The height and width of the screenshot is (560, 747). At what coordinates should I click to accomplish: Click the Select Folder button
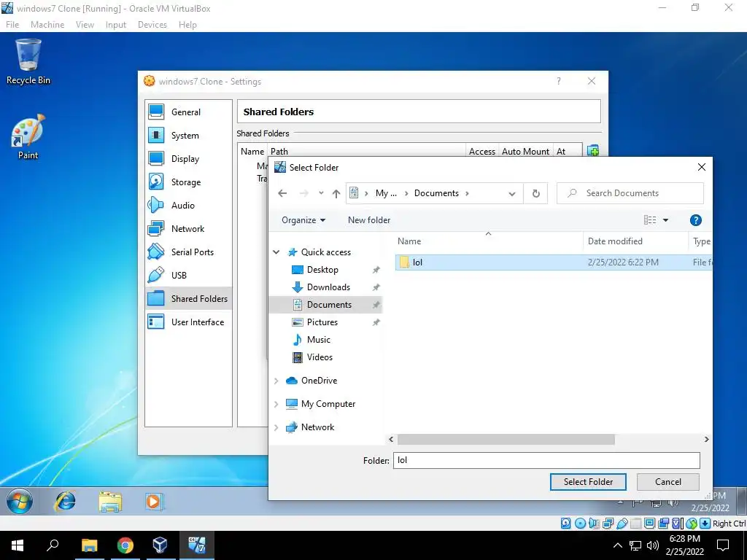click(588, 482)
